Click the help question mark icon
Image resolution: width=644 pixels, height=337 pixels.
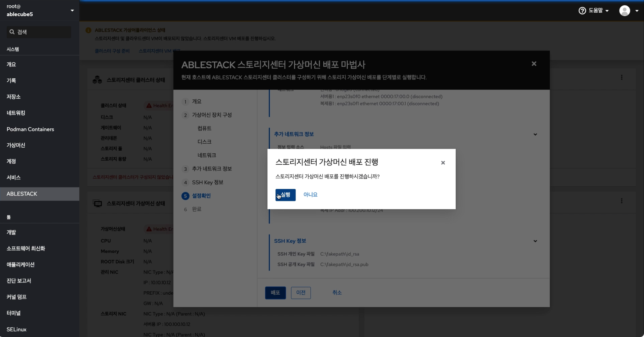coord(582,11)
